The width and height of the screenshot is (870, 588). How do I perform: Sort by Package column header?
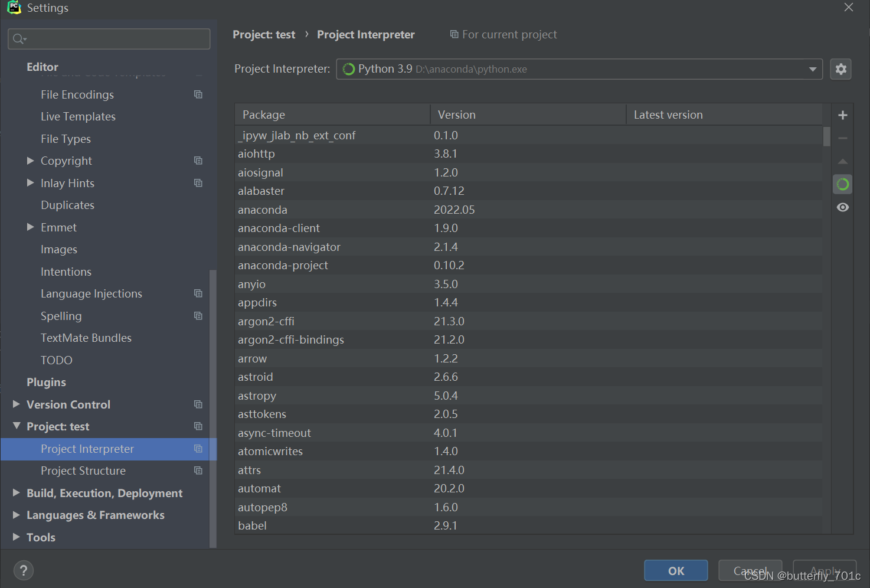coord(332,115)
